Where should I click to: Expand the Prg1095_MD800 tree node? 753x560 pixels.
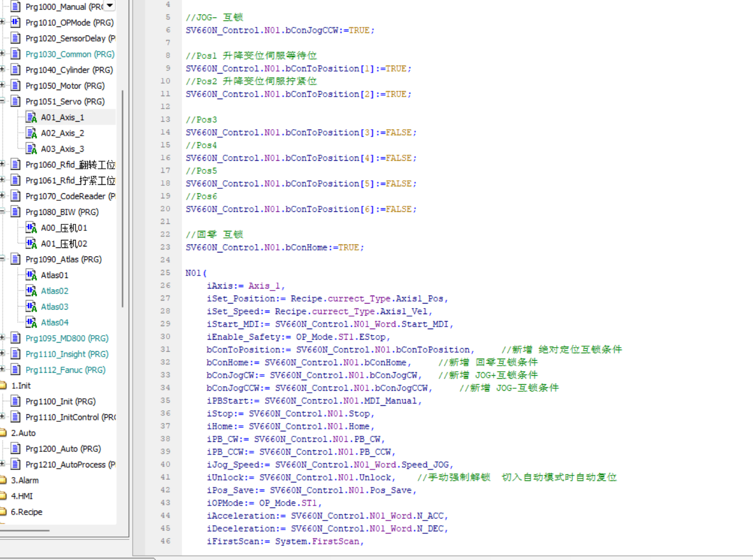[x=3, y=338]
